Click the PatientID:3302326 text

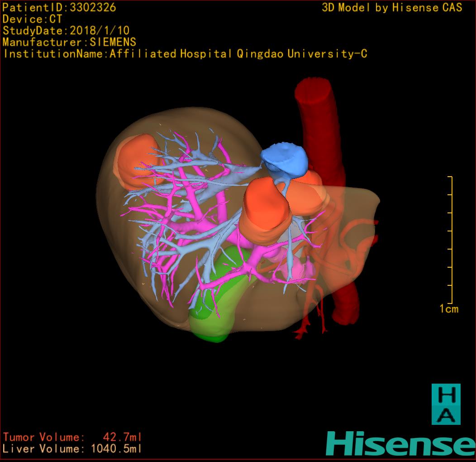[x=59, y=7]
